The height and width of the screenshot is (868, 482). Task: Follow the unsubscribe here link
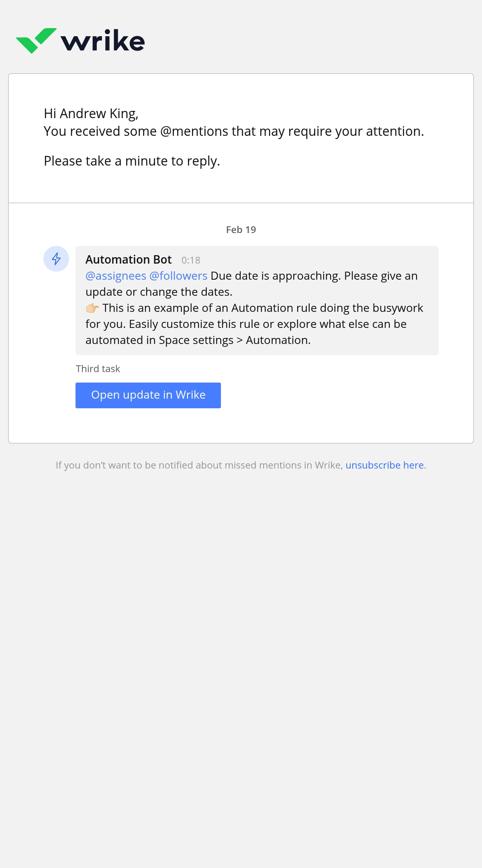384,465
